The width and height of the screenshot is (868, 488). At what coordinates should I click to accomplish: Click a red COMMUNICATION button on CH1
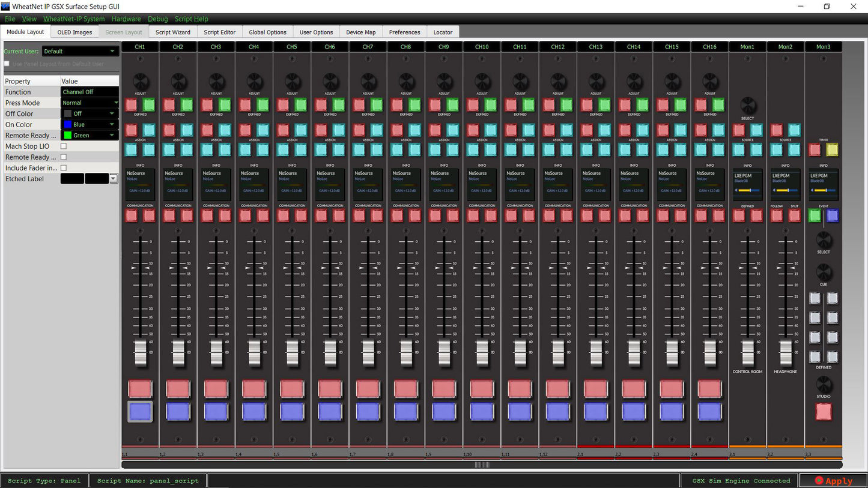[131, 215]
